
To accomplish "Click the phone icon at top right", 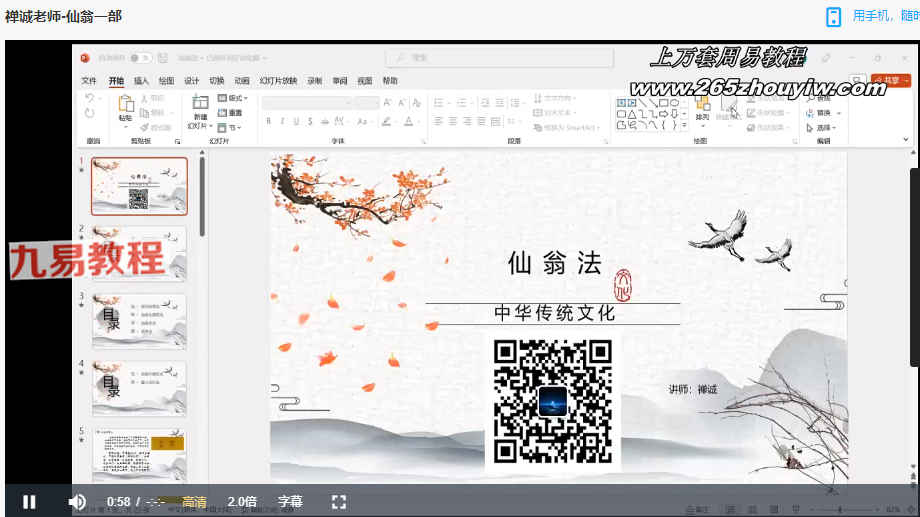I will [x=833, y=16].
